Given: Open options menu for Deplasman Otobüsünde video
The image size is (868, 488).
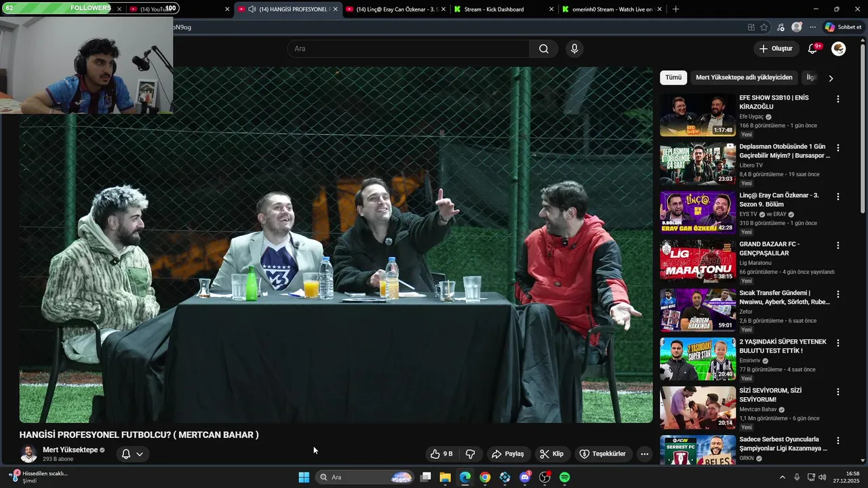Looking at the screenshot, I should coord(838,148).
